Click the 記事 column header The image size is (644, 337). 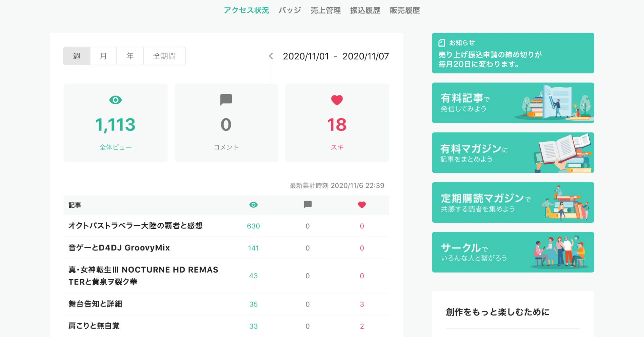point(75,205)
